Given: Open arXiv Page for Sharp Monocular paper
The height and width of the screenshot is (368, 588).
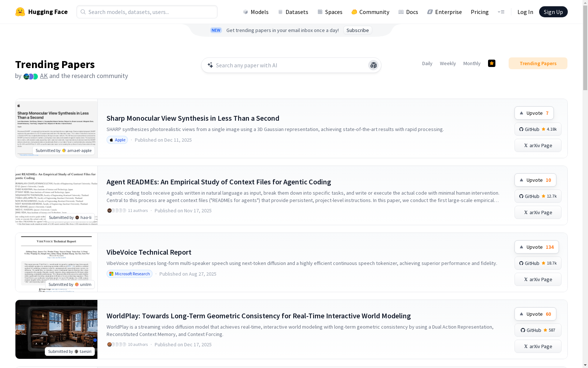Looking at the screenshot, I should [x=538, y=145].
